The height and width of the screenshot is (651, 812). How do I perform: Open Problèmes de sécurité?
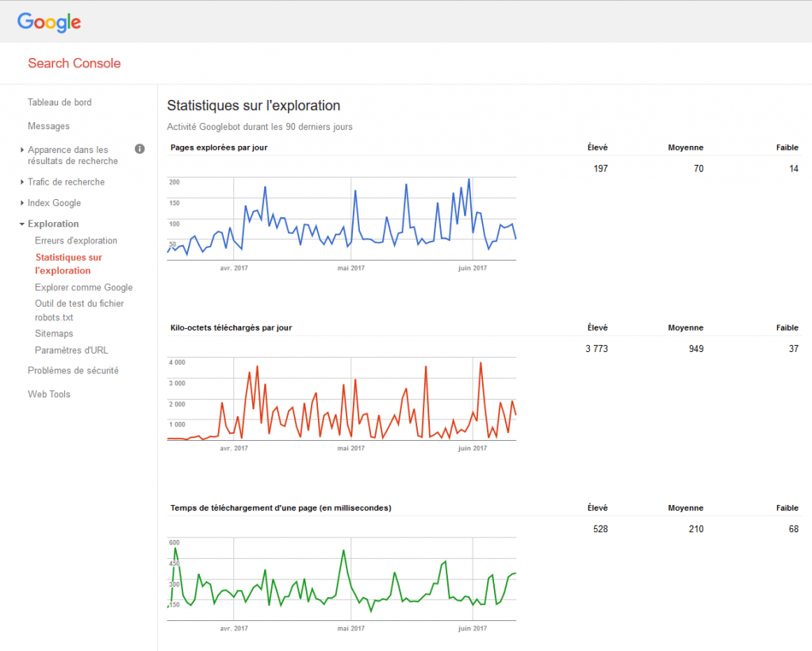73,370
